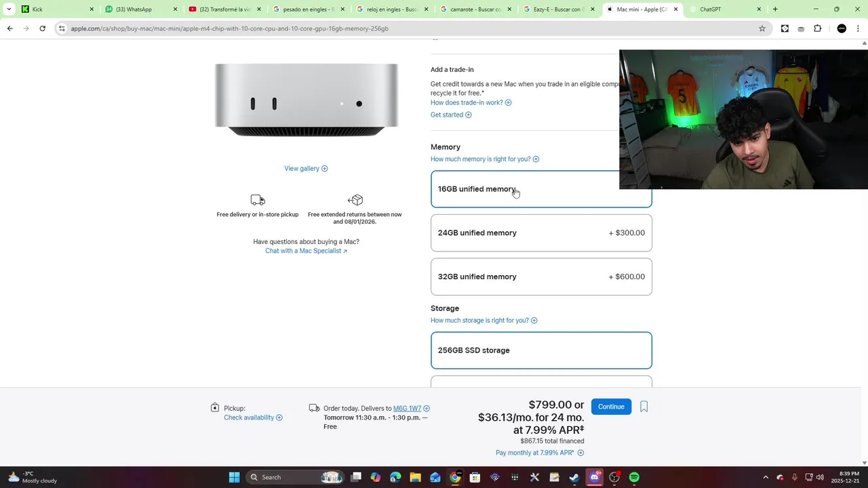Open the browser profile avatar
This screenshot has width=868, height=488.
coord(842,28)
